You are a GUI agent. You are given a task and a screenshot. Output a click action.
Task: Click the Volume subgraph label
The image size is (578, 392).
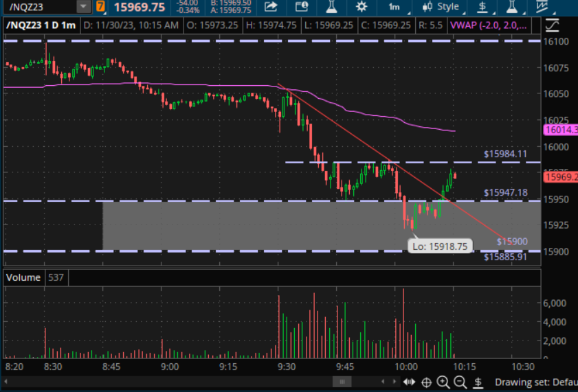point(23,278)
